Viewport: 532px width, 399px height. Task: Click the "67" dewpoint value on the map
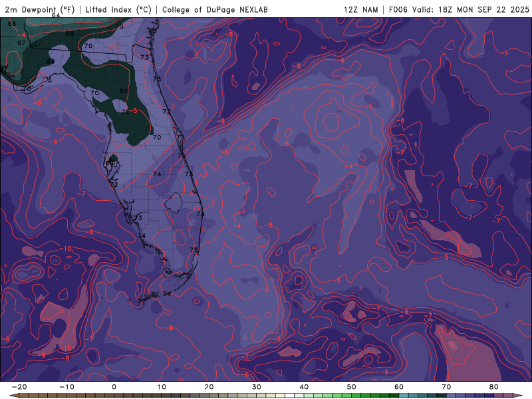(21, 43)
